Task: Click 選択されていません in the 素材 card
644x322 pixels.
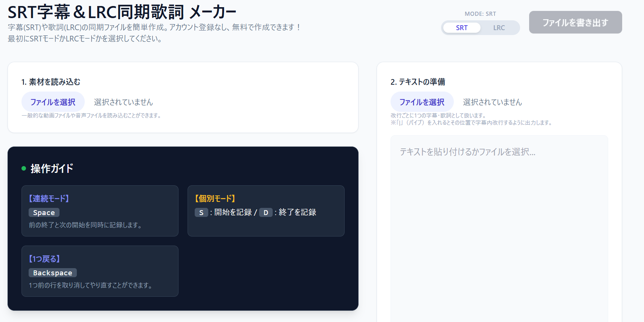Action: coord(124,102)
